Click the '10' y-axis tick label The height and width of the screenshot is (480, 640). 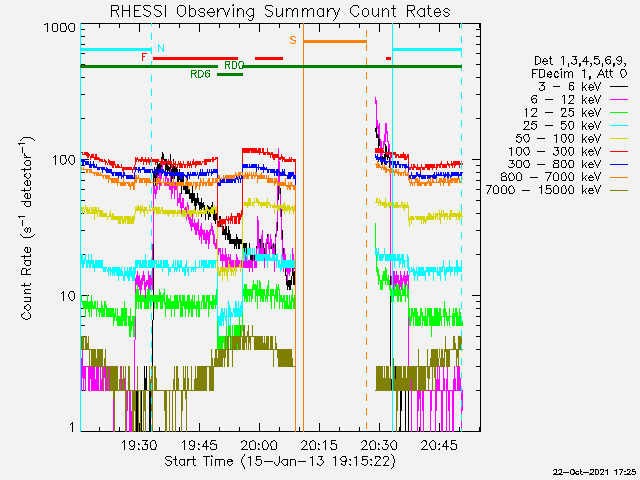(x=68, y=296)
